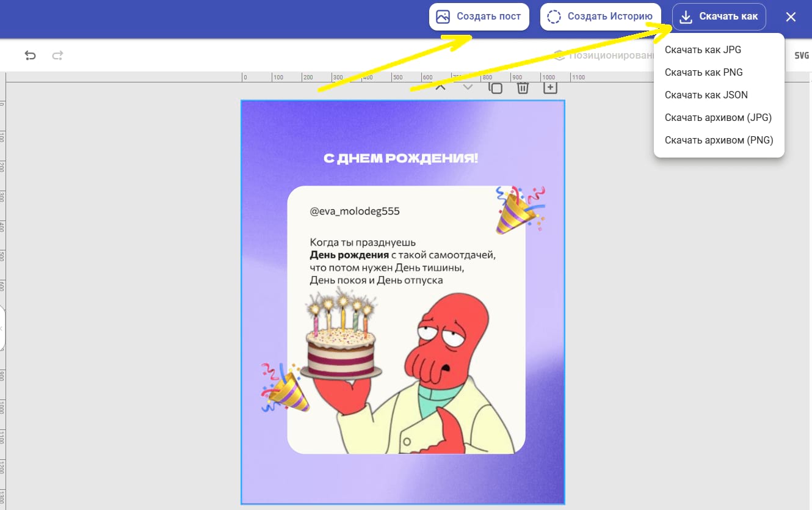The width and height of the screenshot is (812, 510).
Task: Click the Создать Историю button
Action: (x=601, y=16)
